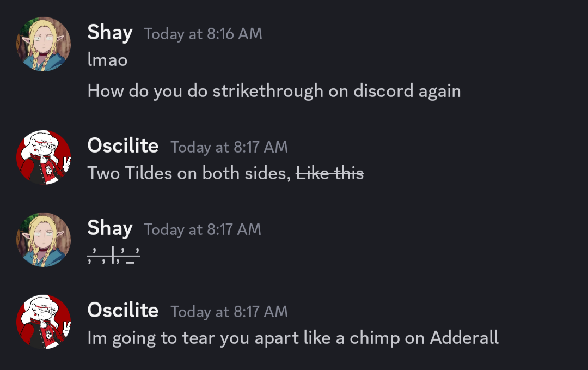Click the timestamp on Oscilite's first message

point(229,147)
